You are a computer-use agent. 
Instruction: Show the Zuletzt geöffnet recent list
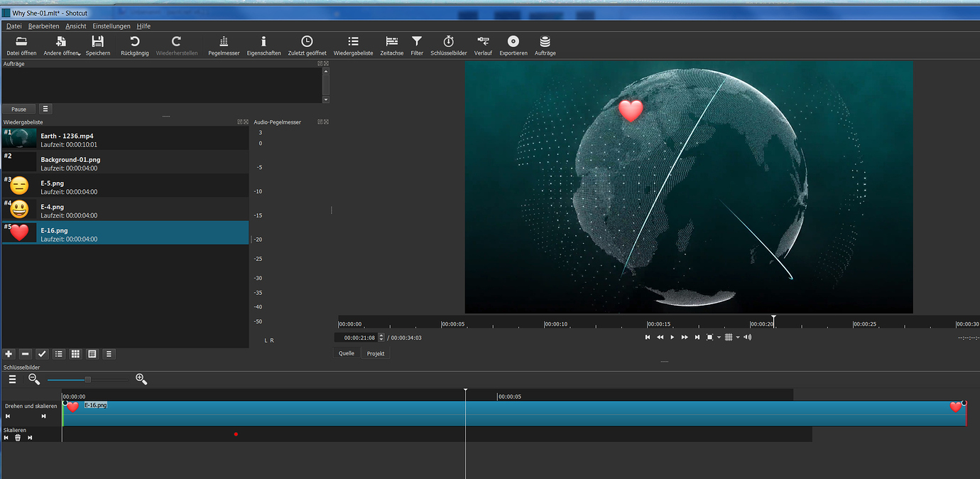coord(307,46)
